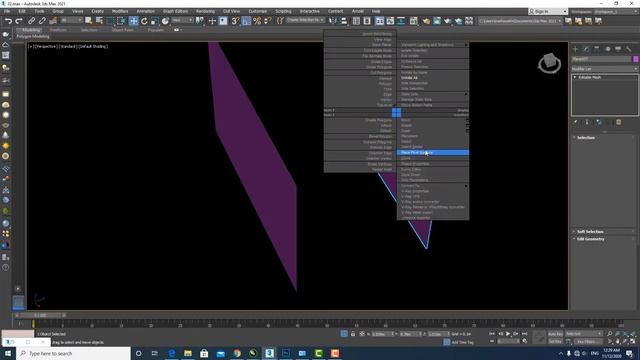Click the Set Key button
640x360 pixels.
(555, 341)
